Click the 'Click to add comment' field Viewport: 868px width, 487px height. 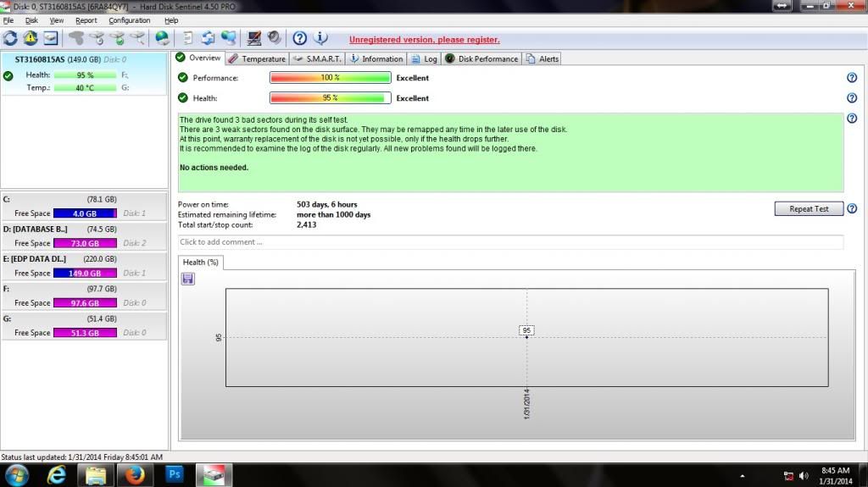click(x=510, y=242)
